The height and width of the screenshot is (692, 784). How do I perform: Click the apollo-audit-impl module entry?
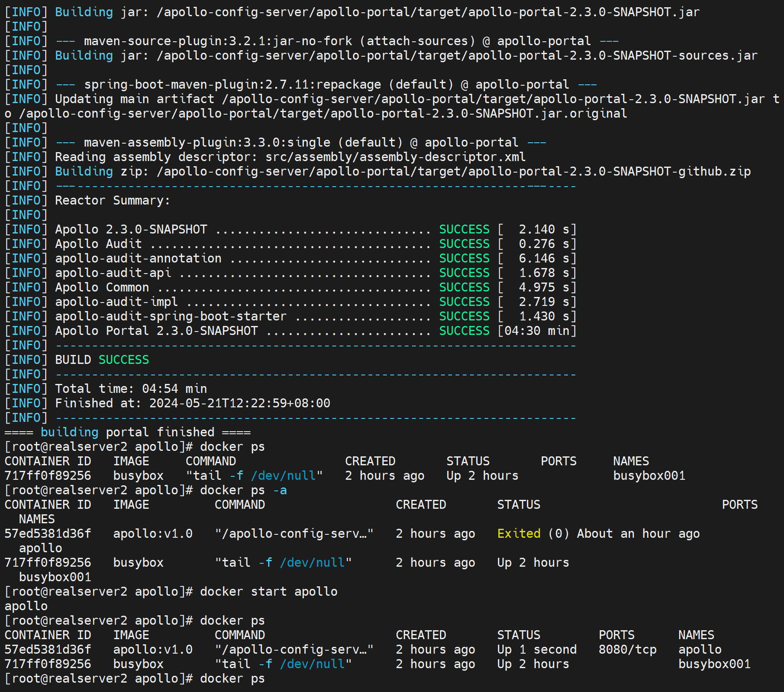click(116, 302)
